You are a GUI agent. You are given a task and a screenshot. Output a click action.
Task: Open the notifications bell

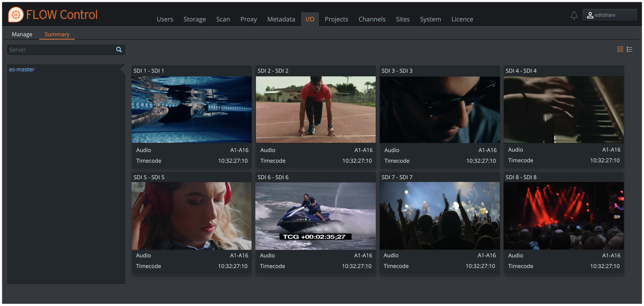point(574,15)
